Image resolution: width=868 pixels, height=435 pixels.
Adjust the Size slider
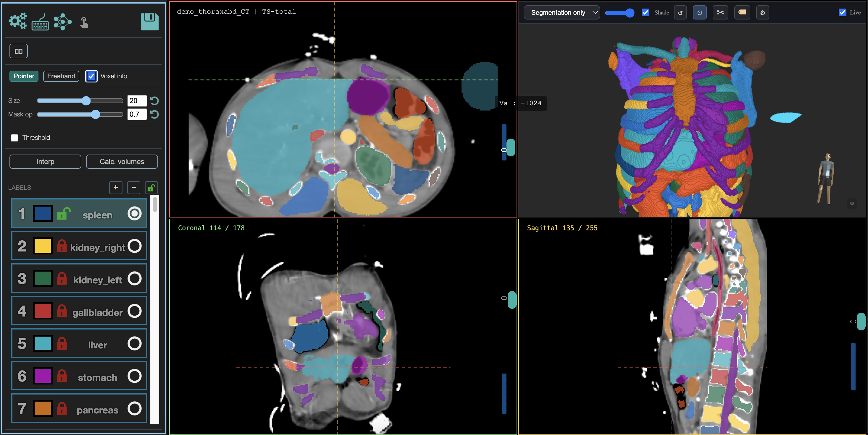pyautogui.click(x=80, y=101)
